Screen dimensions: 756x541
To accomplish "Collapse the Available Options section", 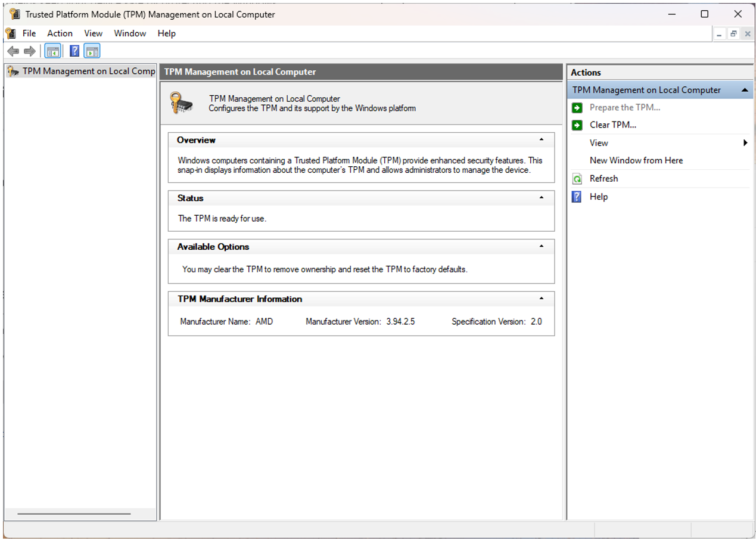I will [x=541, y=247].
